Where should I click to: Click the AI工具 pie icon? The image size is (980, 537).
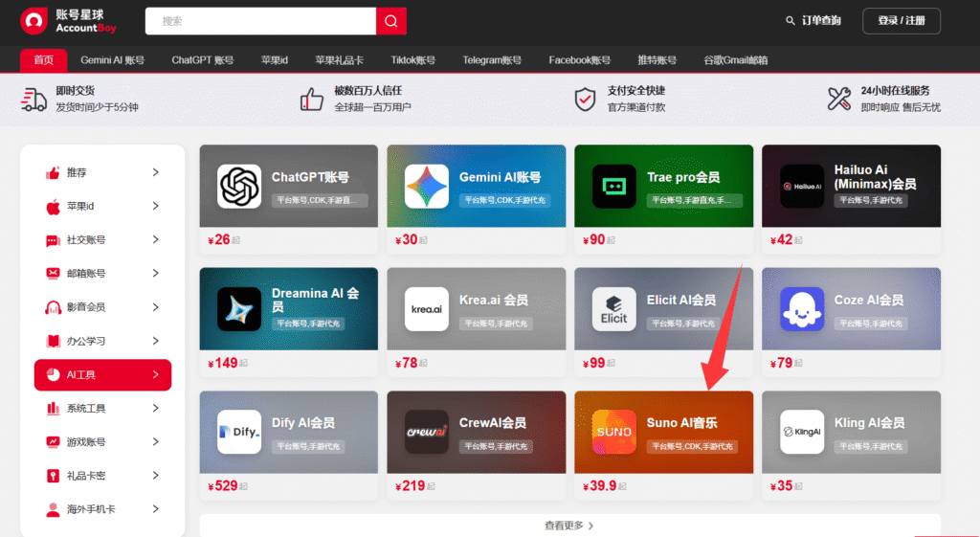coord(54,374)
